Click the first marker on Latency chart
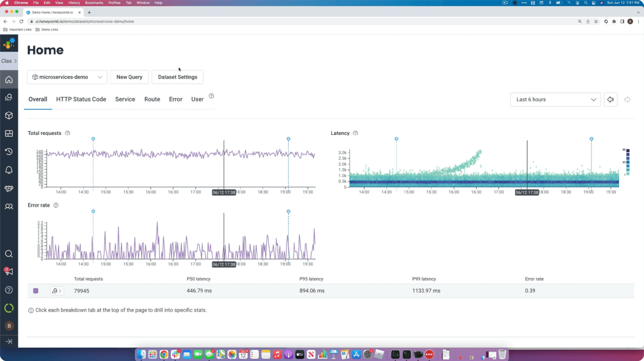The height and width of the screenshot is (361, 644). click(x=396, y=139)
